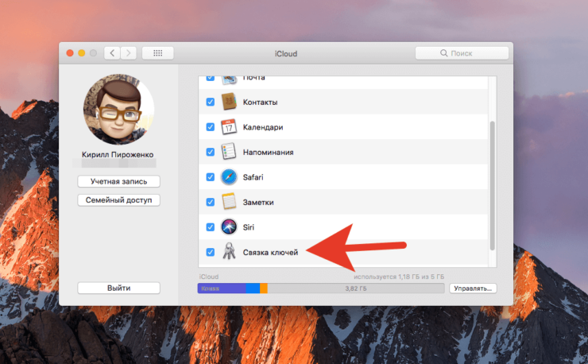Click the Заметки label

coord(258,202)
